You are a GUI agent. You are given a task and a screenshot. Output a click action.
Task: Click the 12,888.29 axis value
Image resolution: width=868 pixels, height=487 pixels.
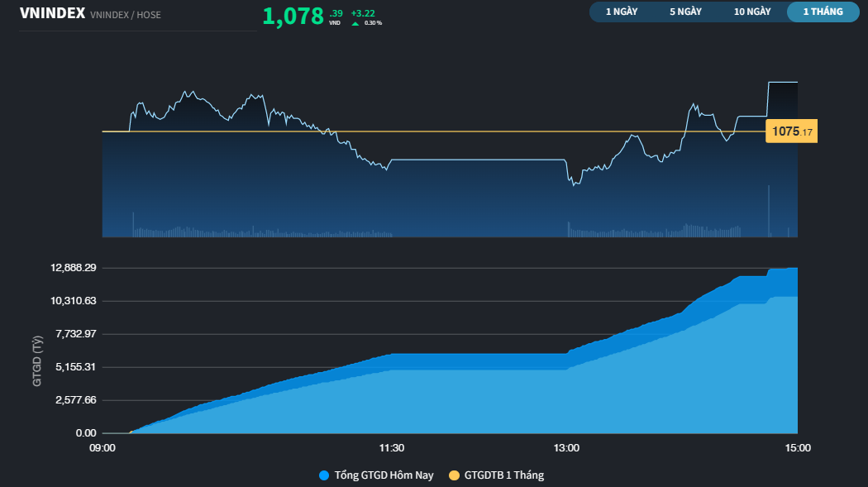[74, 267]
